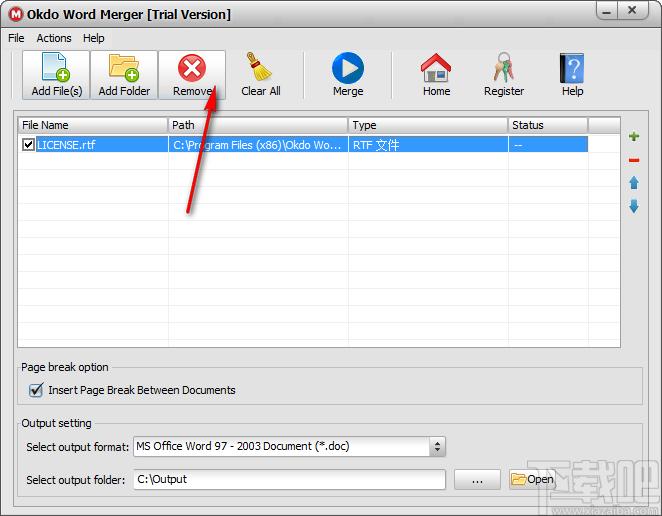Click the browse "..." button for the output folder
662x516 pixels.
click(477, 479)
